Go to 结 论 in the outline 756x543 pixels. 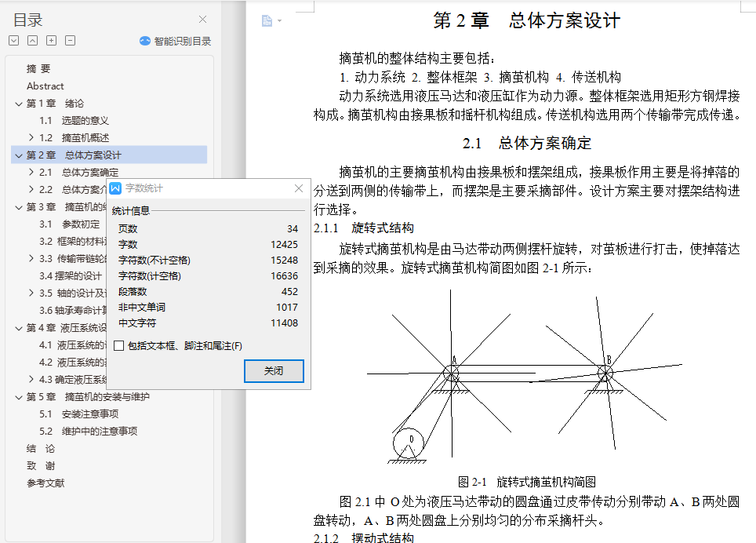[x=41, y=449]
